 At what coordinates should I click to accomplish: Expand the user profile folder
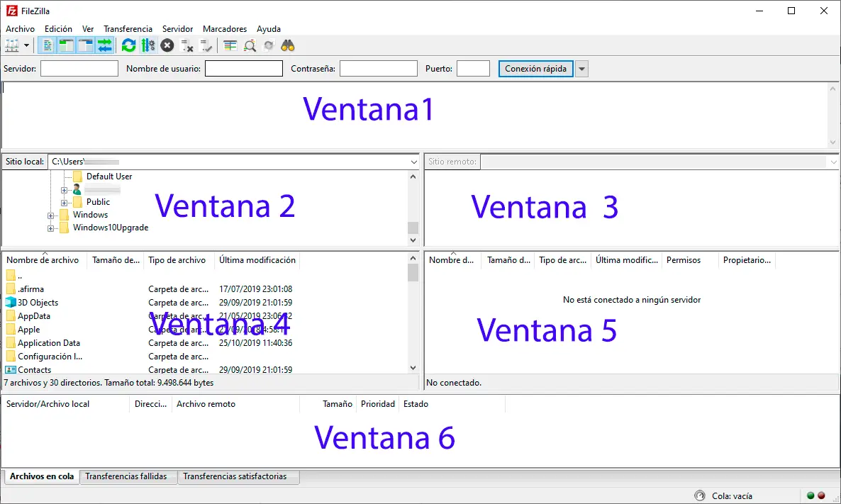point(64,190)
